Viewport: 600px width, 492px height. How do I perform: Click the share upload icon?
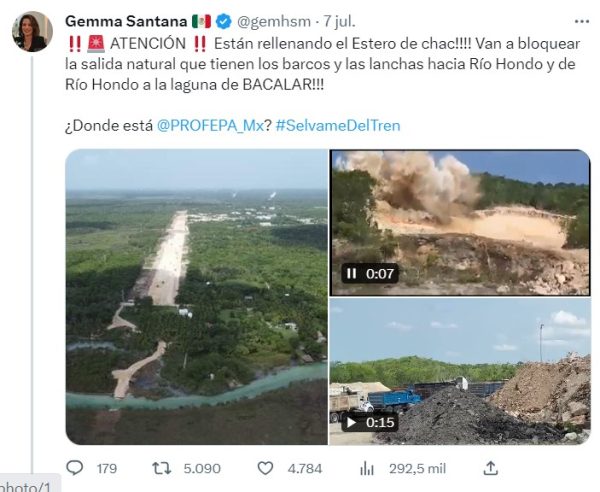click(x=490, y=467)
